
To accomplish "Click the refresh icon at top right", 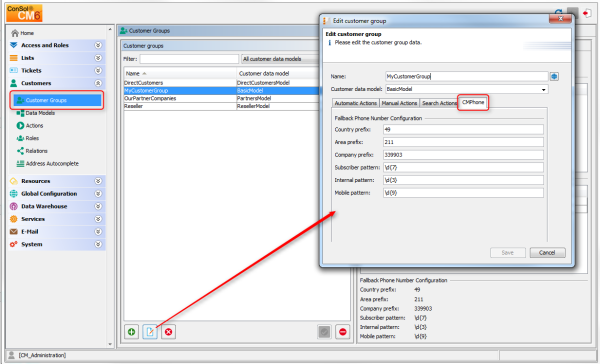I will 559,13.
